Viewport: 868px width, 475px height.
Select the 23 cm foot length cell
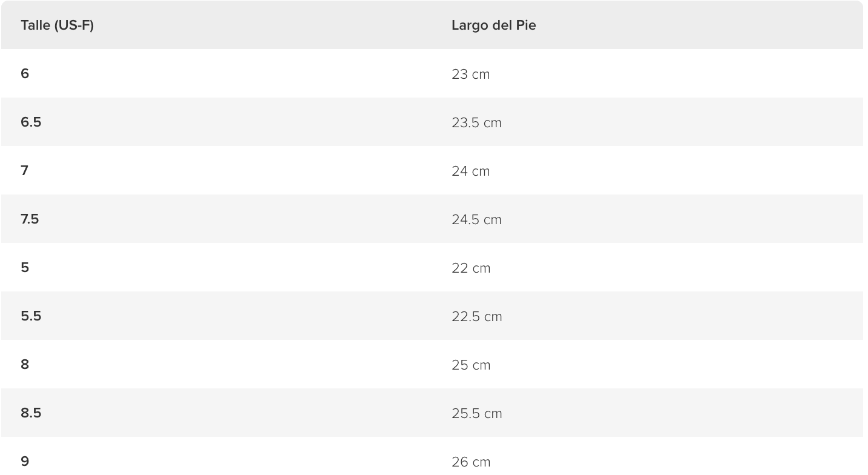[x=470, y=74]
